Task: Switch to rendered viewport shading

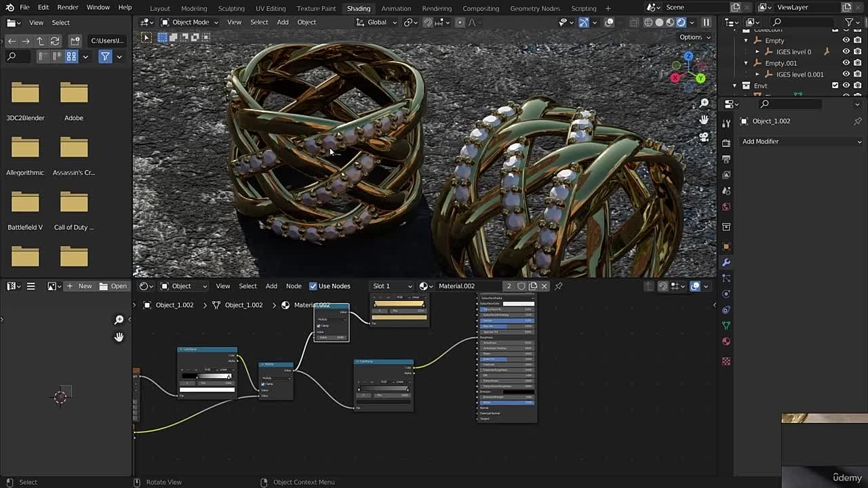Action: click(x=682, y=22)
